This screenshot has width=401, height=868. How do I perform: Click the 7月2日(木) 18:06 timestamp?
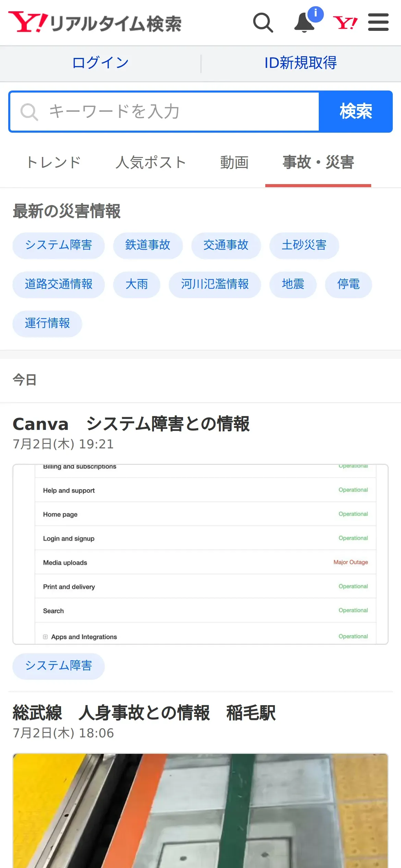coord(63,733)
